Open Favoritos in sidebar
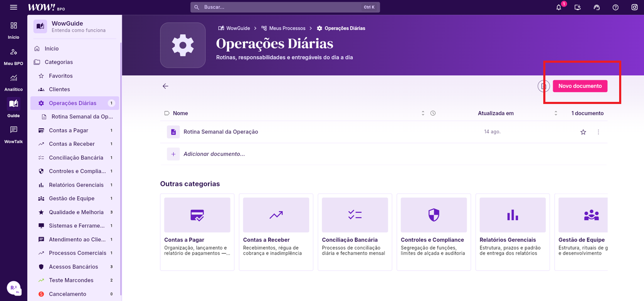This screenshot has width=644, height=301. point(74,76)
